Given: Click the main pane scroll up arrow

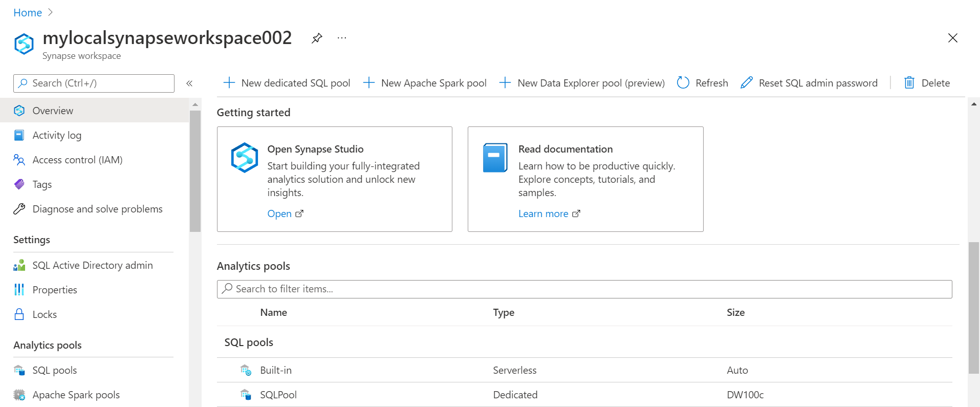Looking at the screenshot, I should [x=974, y=104].
